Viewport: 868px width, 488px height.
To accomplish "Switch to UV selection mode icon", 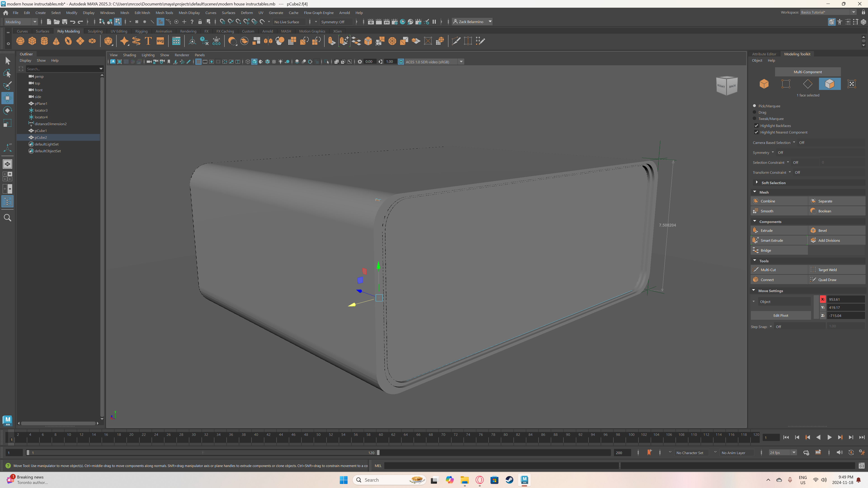I will tap(851, 84).
